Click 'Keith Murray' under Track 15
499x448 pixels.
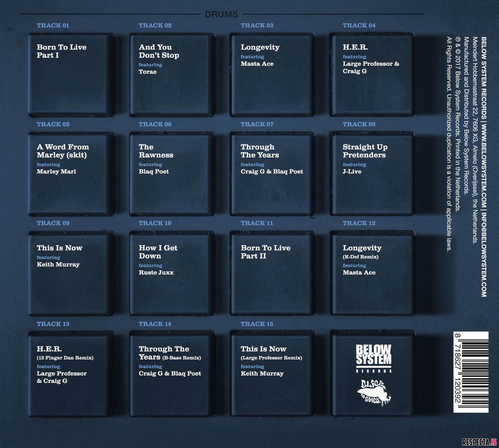click(262, 373)
